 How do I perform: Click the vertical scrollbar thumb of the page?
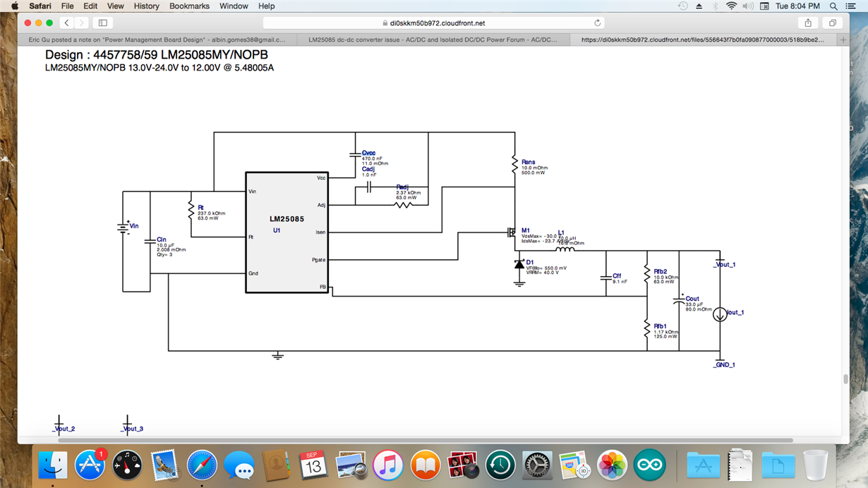(x=845, y=379)
